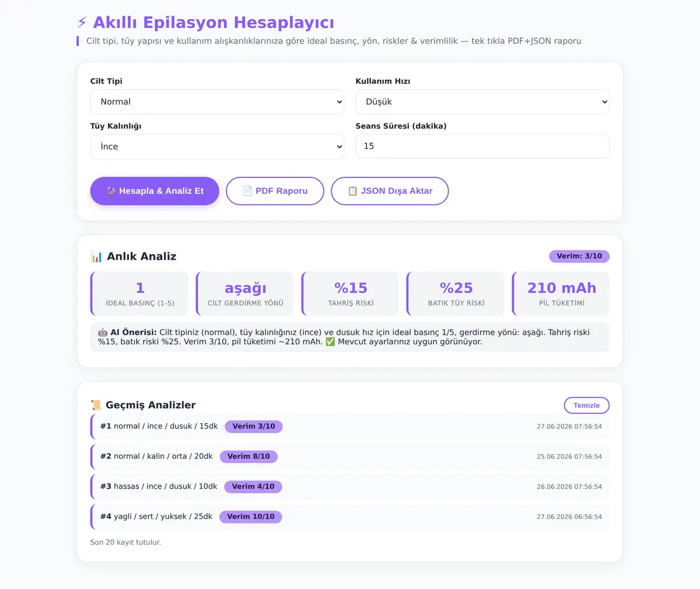This screenshot has width=700, height=589.
Task: Open the Cilt Tipi dropdown
Action: pos(217,102)
